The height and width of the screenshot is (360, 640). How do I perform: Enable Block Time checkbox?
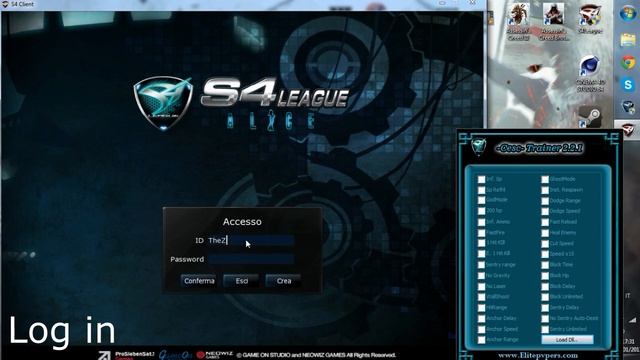[545, 265]
